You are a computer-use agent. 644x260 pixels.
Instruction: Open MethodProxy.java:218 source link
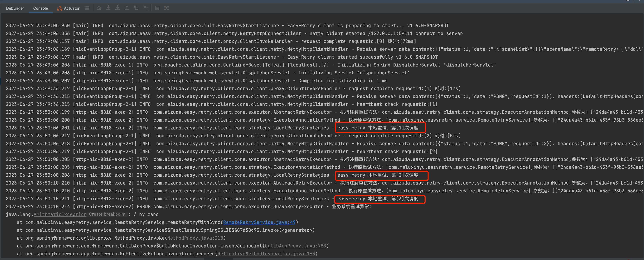coord(195,238)
